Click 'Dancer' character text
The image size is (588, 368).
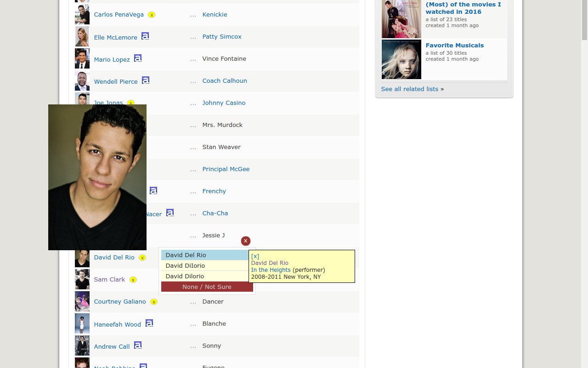(213, 302)
